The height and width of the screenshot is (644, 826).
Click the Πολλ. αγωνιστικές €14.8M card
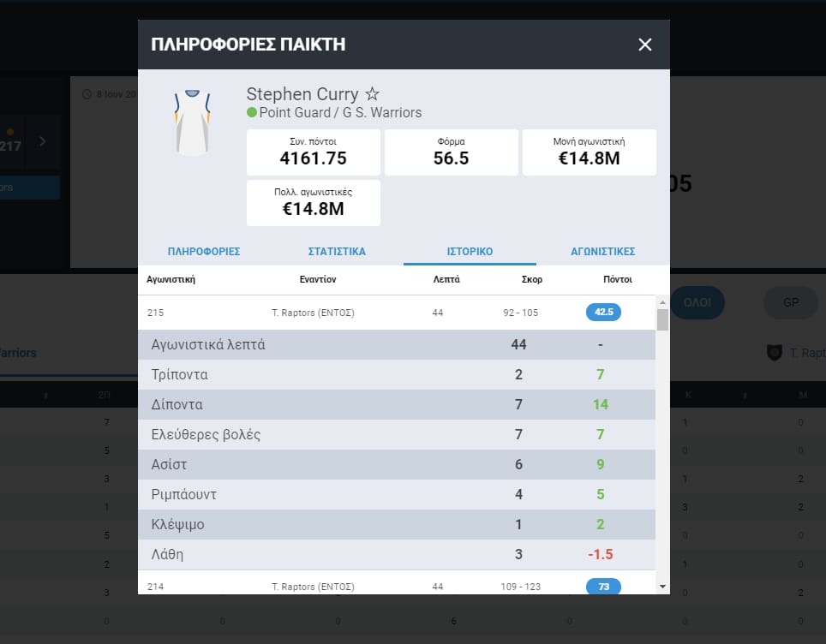[314, 203]
